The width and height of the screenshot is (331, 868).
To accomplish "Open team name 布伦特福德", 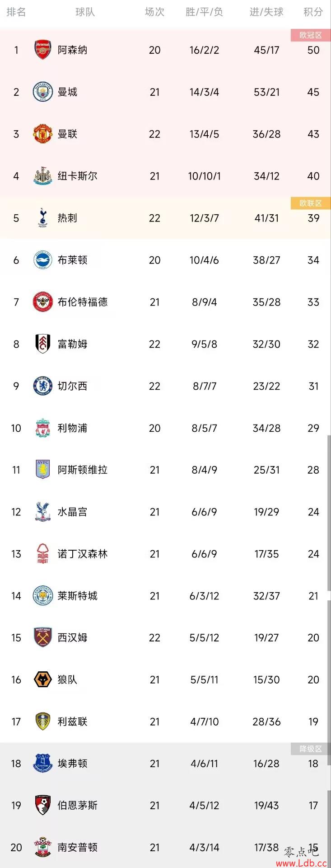I will (x=83, y=302).
